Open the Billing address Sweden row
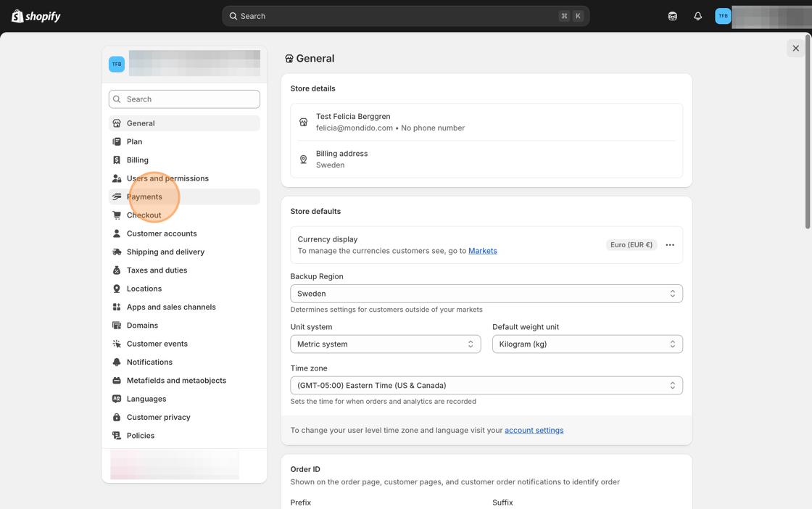Viewport: 812px width, 509px height. tap(486, 160)
